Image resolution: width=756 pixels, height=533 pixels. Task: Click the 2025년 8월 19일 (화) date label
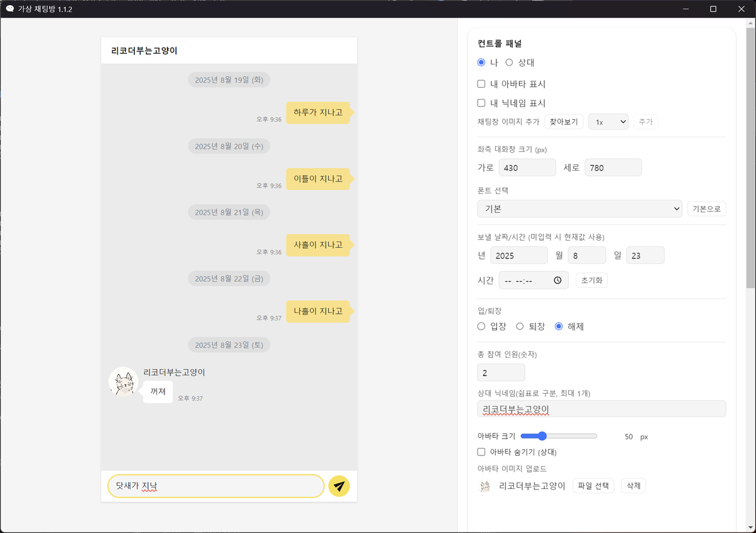click(x=229, y=80)
